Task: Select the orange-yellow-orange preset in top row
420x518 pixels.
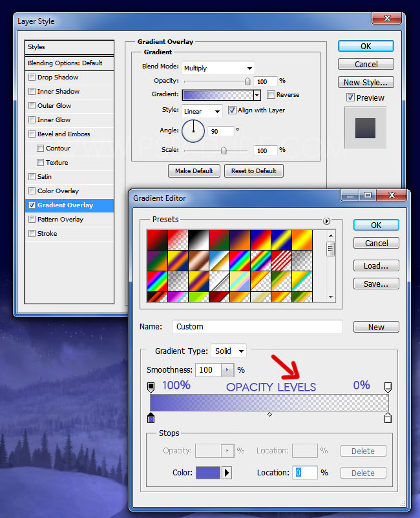Action: [x=302, y=240]
